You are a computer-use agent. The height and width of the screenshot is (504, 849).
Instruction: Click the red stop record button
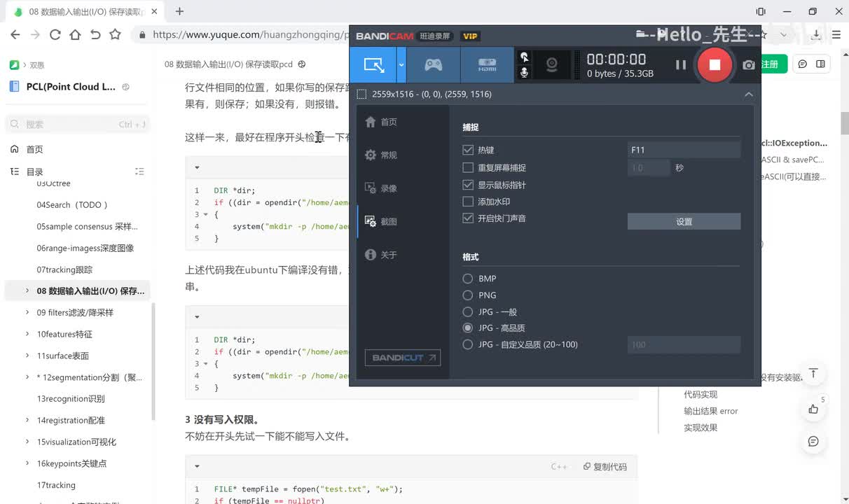715,65
